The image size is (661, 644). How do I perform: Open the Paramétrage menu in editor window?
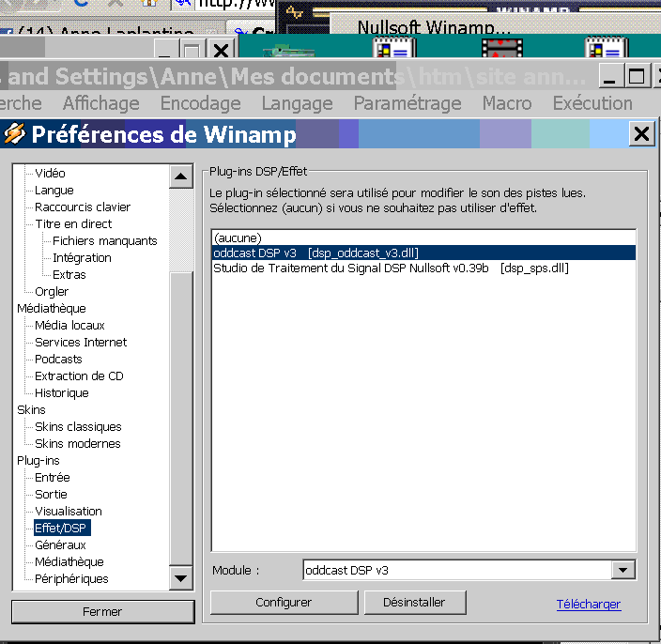[x=407, y=103]
